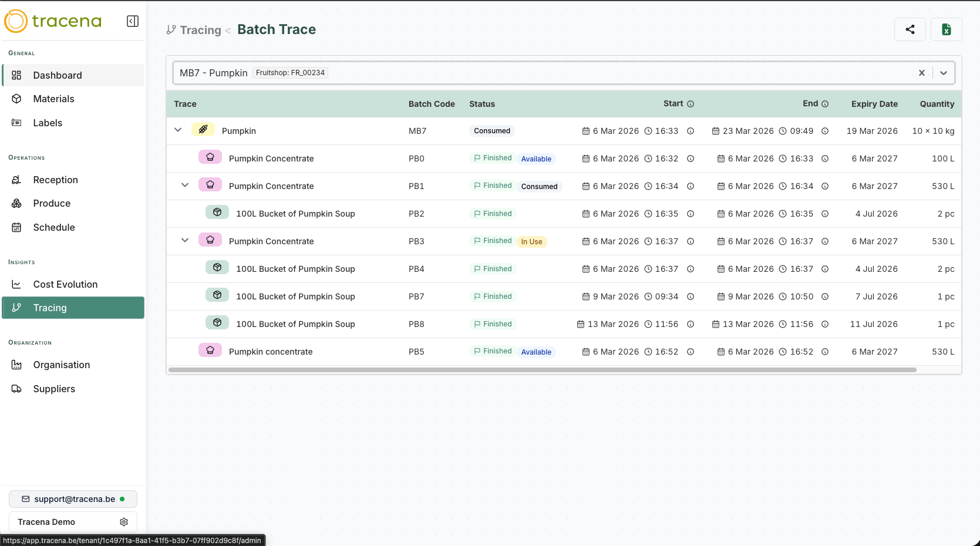
Task: Collapse the PB3 Pumpkin Concentrate row
Action: click(x=185, y=240)
